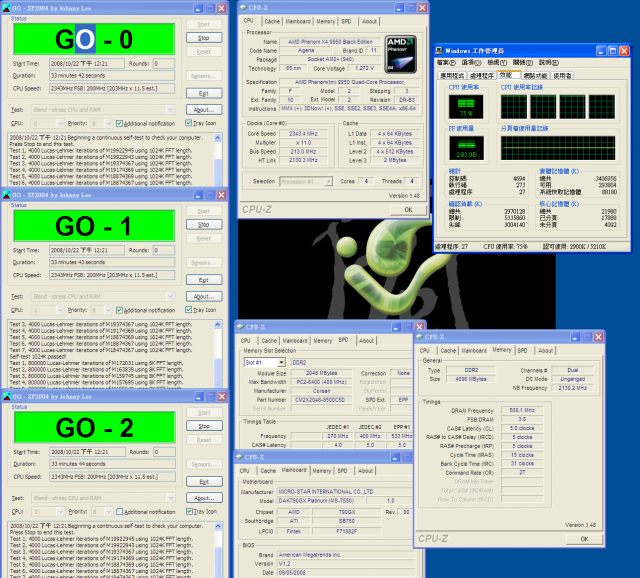Toggle Additional notification in GO-1 window
This screenshot has height=578, width=640.
point(119,310)
